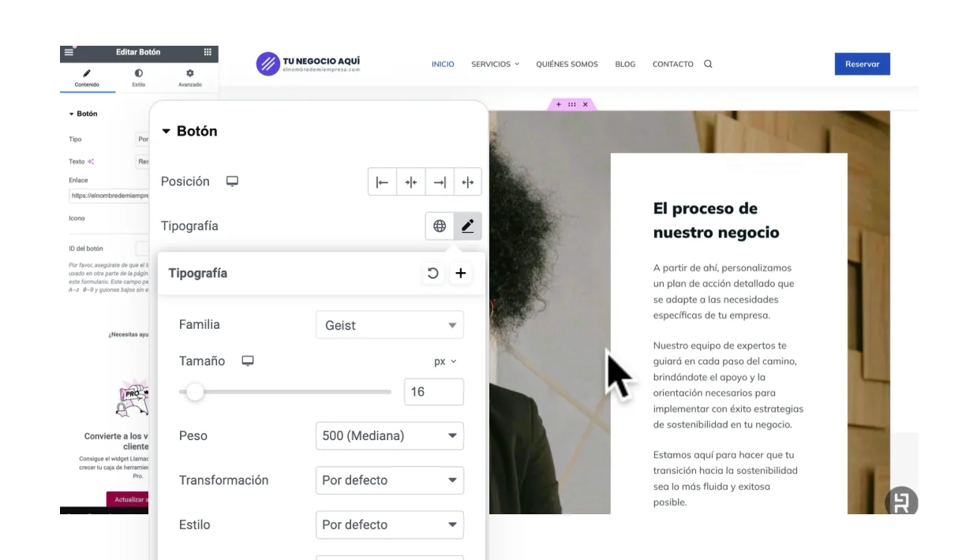
Task: Collapse the enlarged Botón section heading
Action: pyautogui.click(x=189, y=131)
